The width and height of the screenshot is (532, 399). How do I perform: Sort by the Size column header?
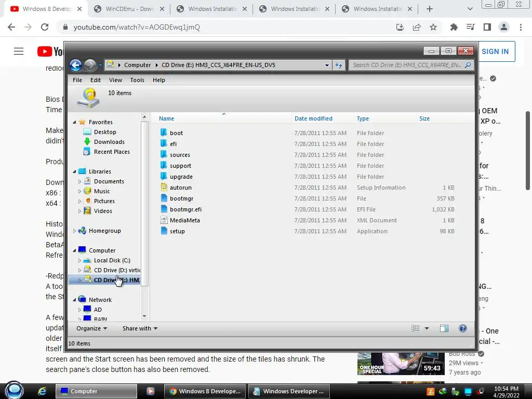(424, 118)
